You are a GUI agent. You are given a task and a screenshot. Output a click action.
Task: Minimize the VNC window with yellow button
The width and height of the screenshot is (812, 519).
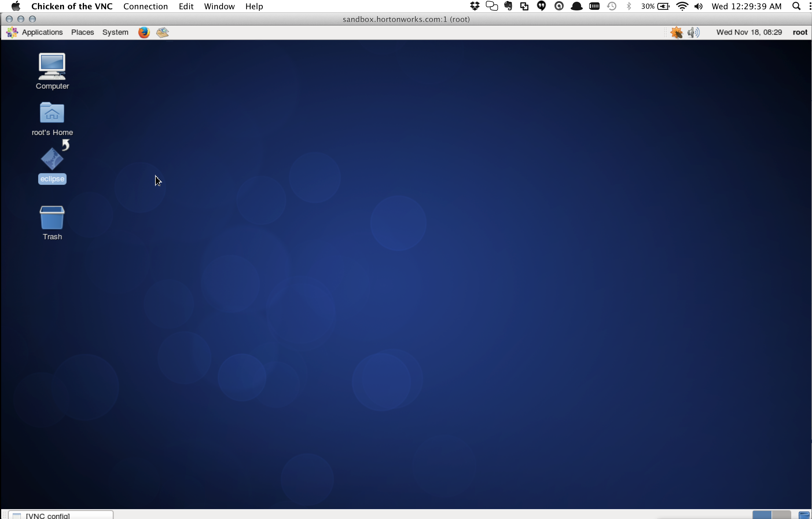[21, 19]
